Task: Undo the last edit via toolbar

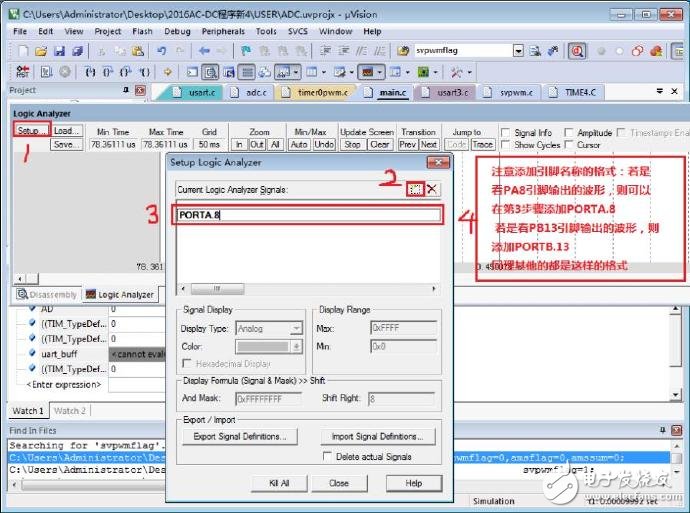Action: (x=161, y=51)
